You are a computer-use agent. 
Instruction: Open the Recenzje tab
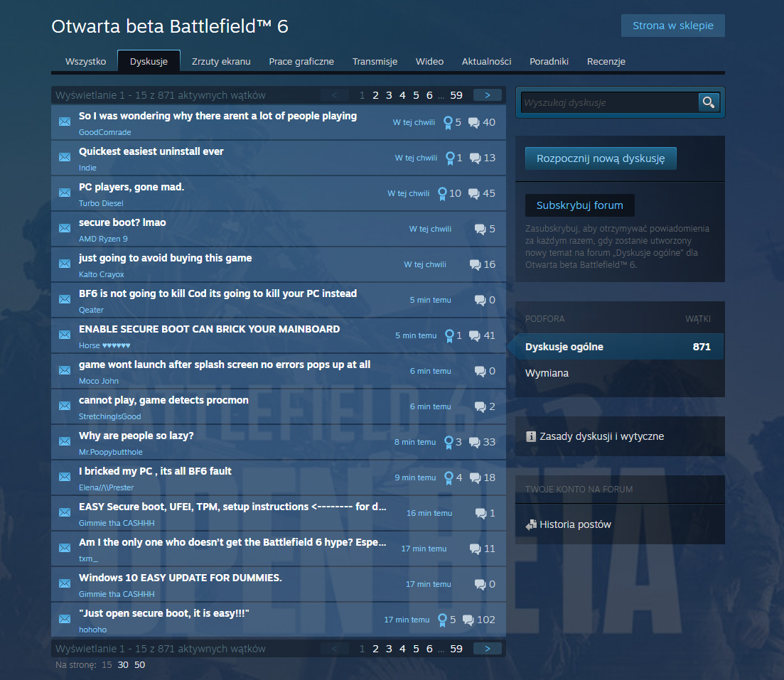click(606, 62)
